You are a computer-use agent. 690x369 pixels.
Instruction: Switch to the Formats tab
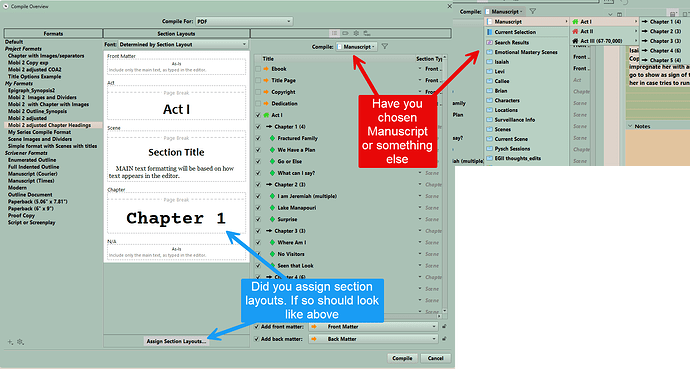click(53, 33)
